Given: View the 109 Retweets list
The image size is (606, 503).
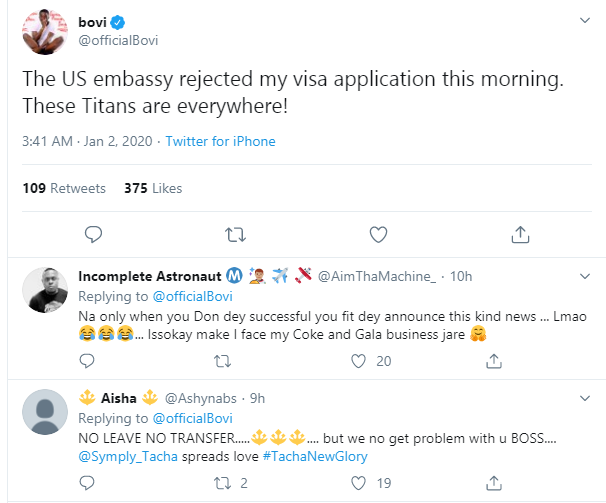Looking at the screenshot, I should (x=64, y=188).
